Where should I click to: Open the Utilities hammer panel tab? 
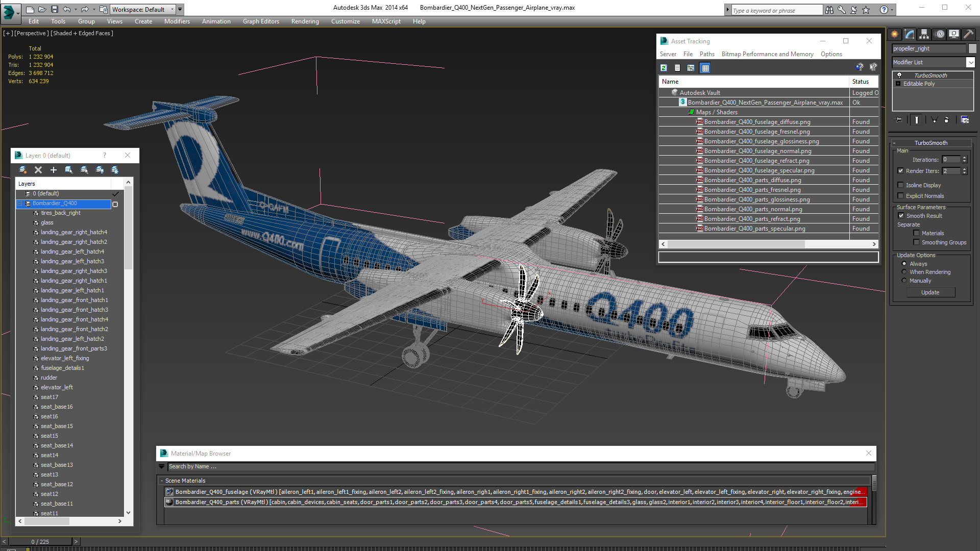pos(968,34)
